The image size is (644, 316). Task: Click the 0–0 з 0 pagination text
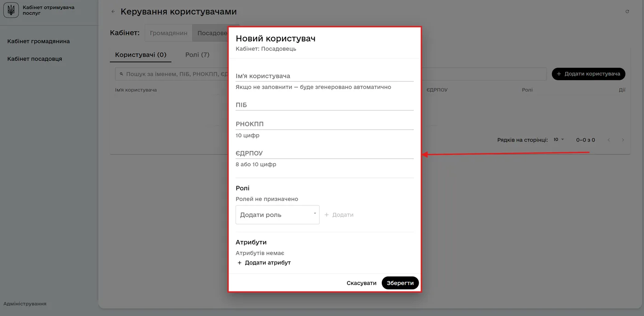(x=586, y=140)
